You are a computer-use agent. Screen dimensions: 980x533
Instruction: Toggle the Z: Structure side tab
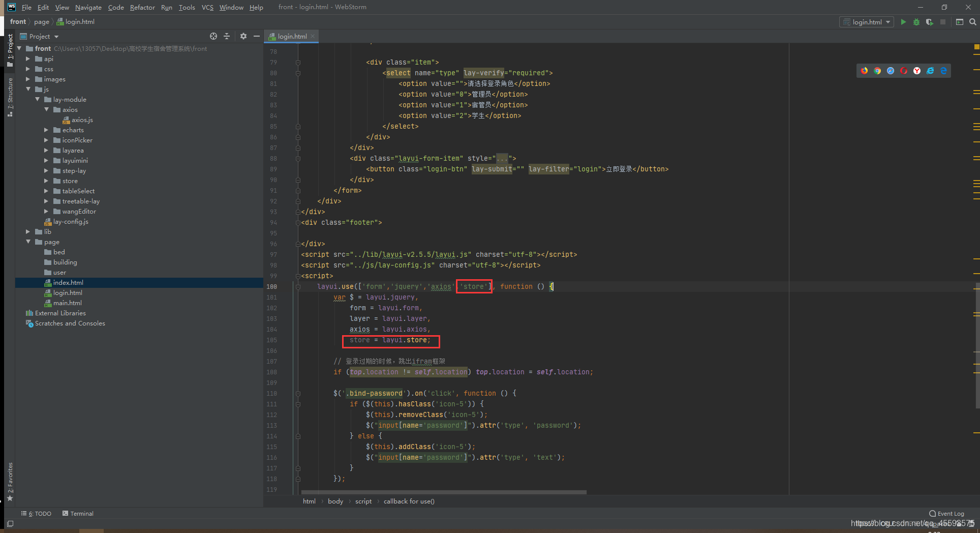click(x=10, y=98)
